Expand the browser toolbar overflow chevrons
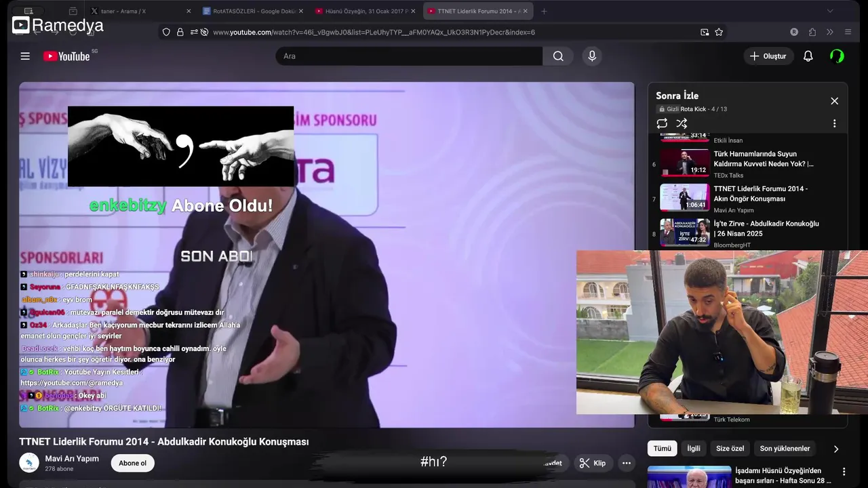This screenshot has width=868, height=488. (829, 32)
